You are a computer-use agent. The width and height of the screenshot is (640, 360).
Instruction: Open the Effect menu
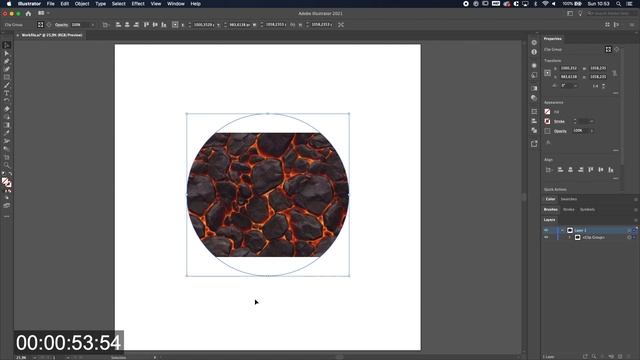138,4
